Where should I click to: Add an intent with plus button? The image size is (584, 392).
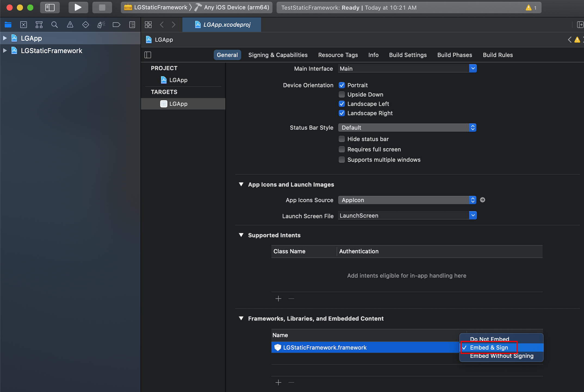(278, 299)
